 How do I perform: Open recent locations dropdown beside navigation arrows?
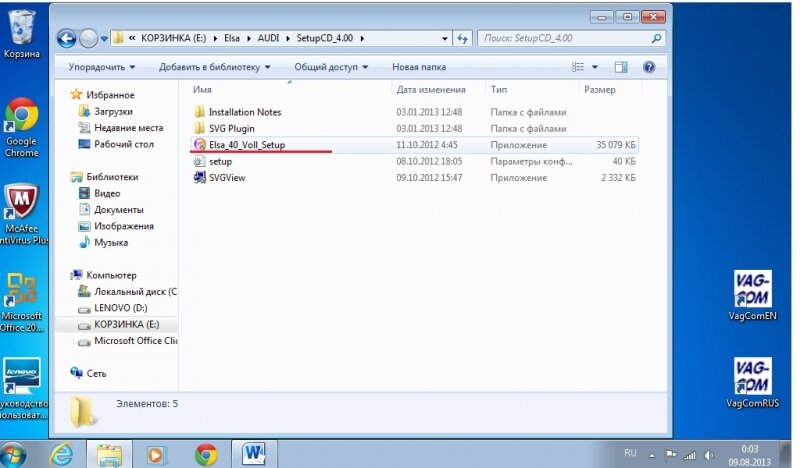pyautogui.click(x=104, y=39)
